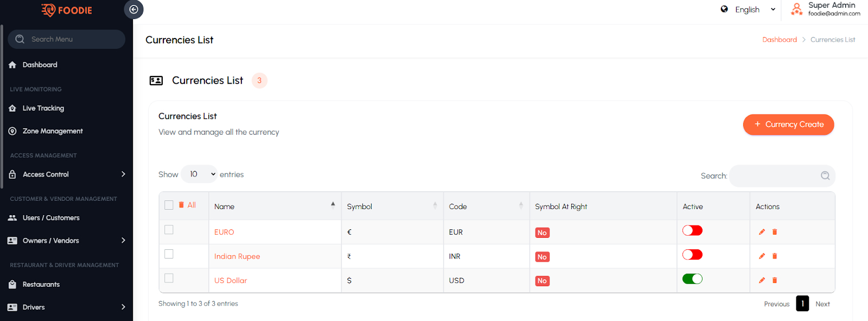Follow the Dashboard breadcrumb link
Image resolution: width=868 pixels, height=321 pixels.
[779, 40]
